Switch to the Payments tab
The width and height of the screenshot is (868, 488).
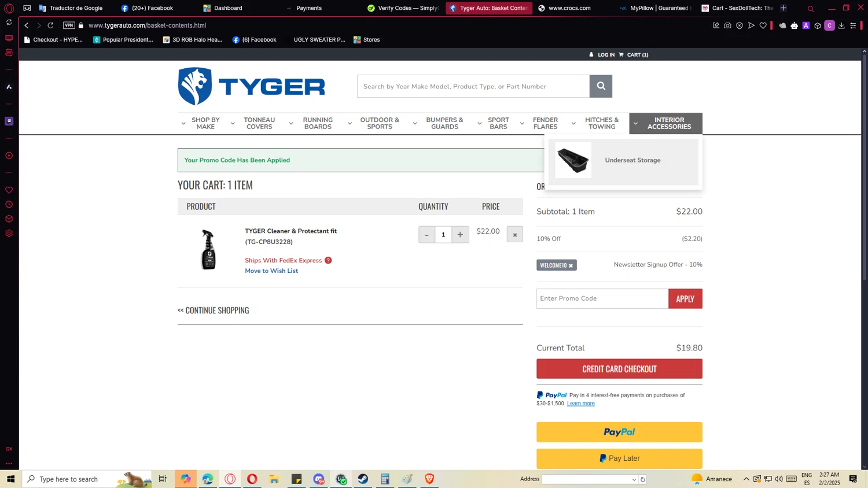(x=309, y=8)
